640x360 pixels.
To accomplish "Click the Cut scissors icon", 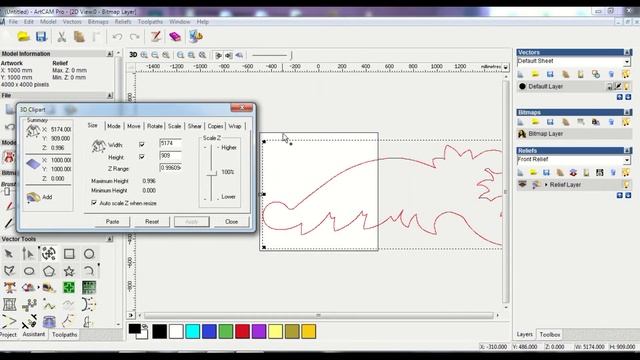I will pos(61,37).
